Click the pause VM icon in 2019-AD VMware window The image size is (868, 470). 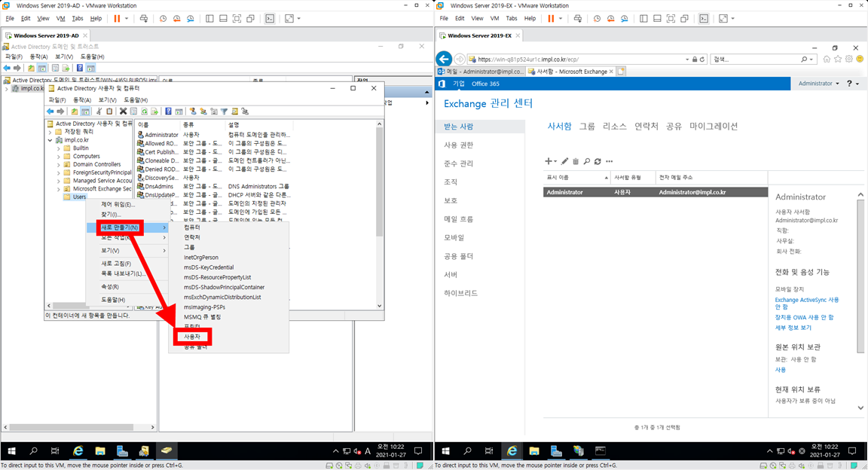[117, 18]
